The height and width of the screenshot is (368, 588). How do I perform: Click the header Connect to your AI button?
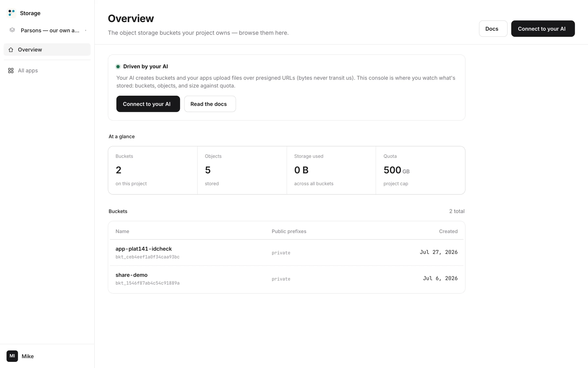pos(543,29)
